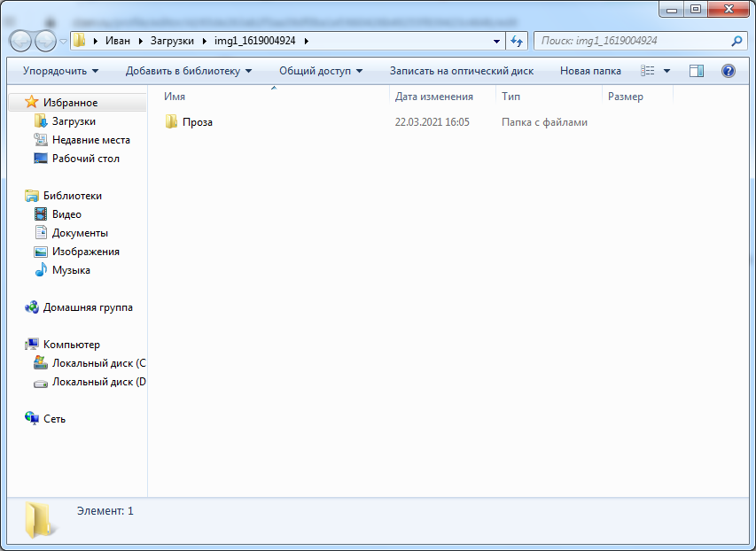Click the folder icon in address bar
This screenshot has height=551, width=756.
tap(80, 41)
